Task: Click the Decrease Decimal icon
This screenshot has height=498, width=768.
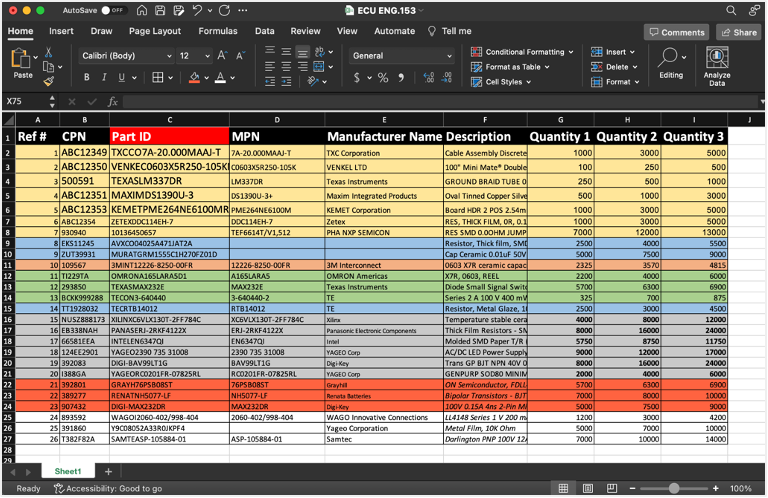Action: click(x=446, y=77)
